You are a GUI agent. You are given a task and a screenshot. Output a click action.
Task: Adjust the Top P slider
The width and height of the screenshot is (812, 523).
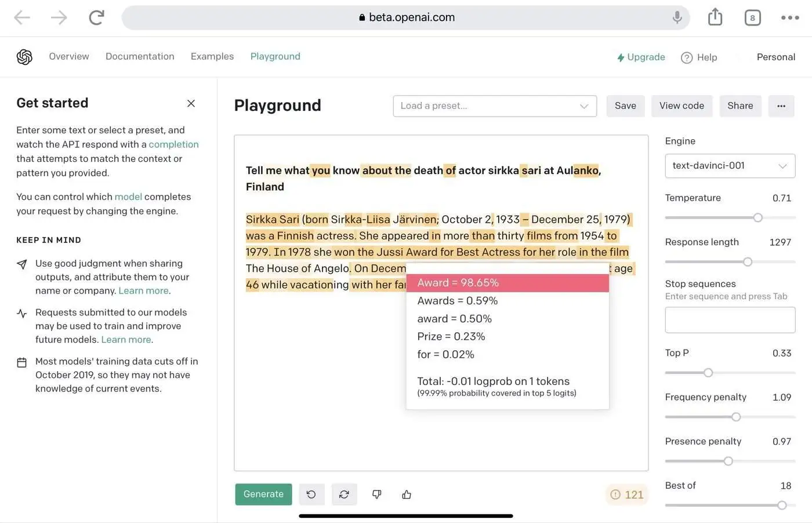(708, 372)
